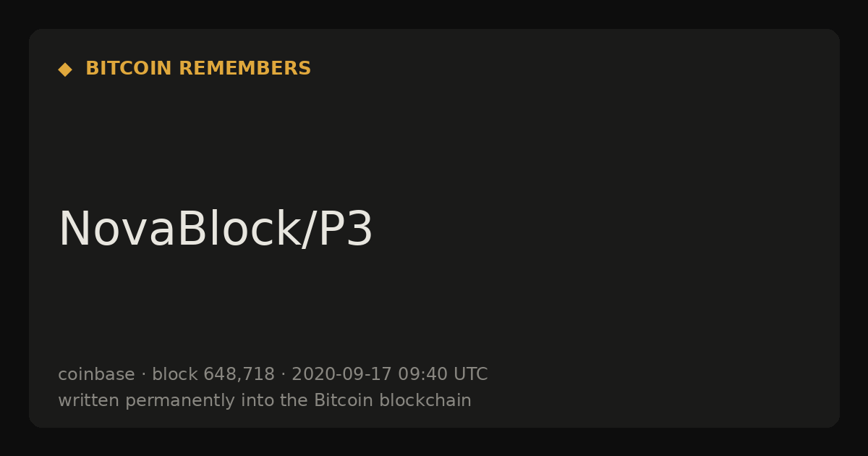The width and height of the screenshot is (868, 456).
Task: Click the words written permanently
Action: coord(145,401)
